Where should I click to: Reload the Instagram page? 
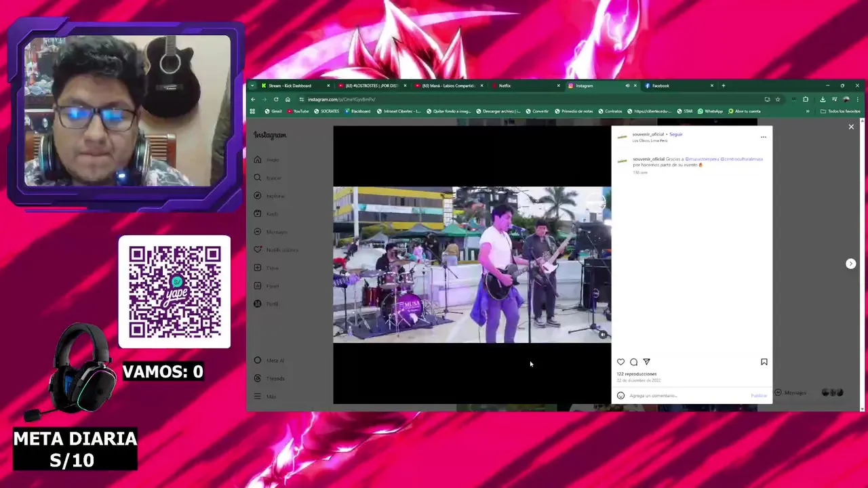click(276, 99)
